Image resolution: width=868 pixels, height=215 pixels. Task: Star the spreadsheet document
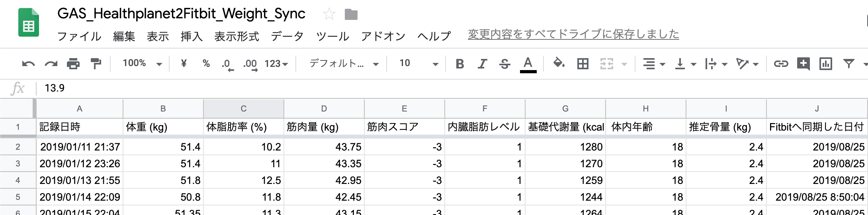(x=329, y=15)
